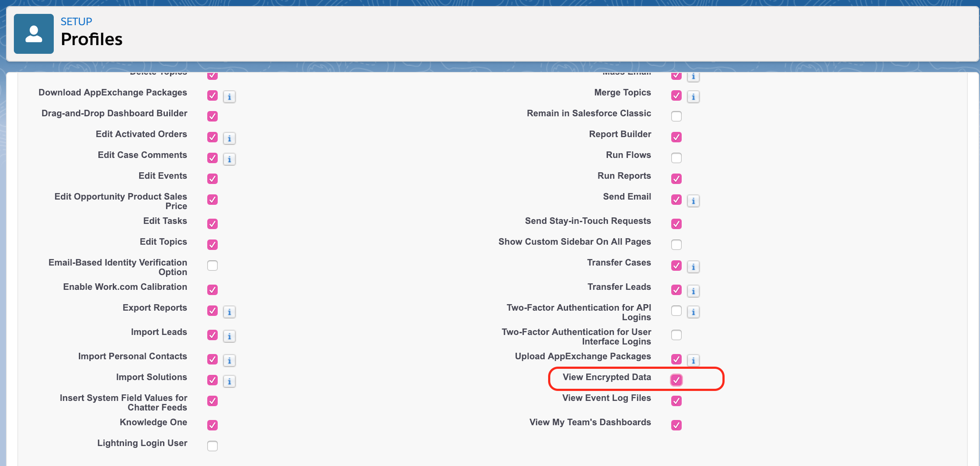Click the SETUP breadcrumb link
Viewport: 980px width, 466px height.
tap(76, 22)
